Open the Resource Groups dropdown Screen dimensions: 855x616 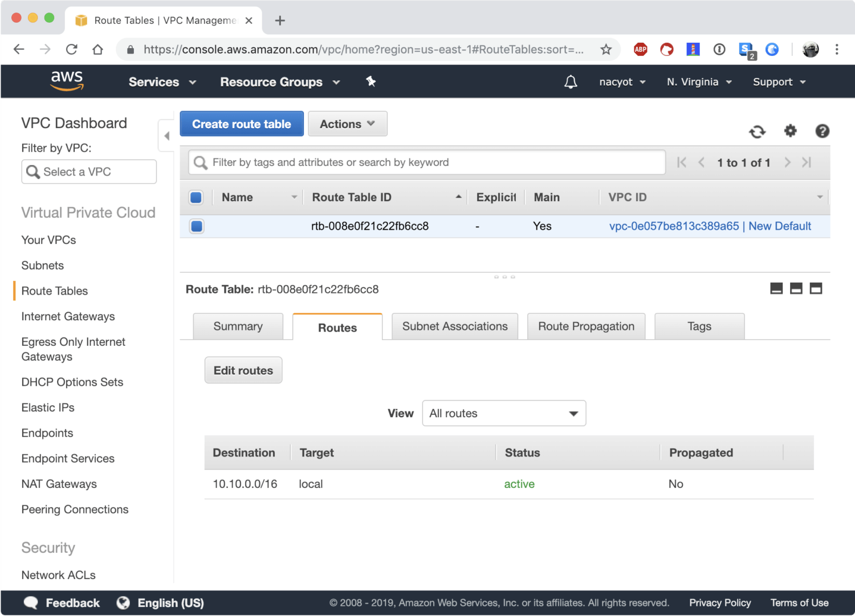coord(280,82)
